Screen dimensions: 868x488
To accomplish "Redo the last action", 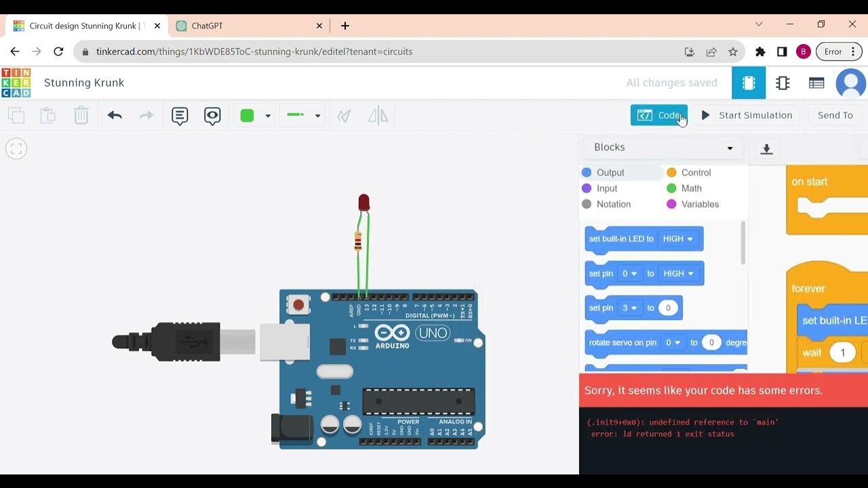I will point(146,115).
